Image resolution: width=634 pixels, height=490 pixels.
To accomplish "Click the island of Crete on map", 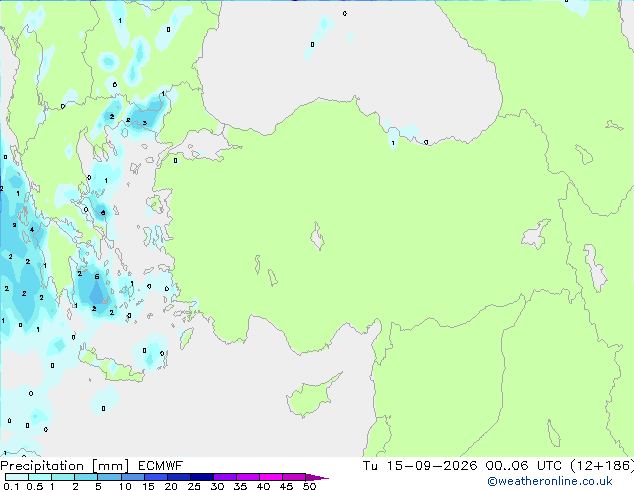I will click(x=111, y=368).
